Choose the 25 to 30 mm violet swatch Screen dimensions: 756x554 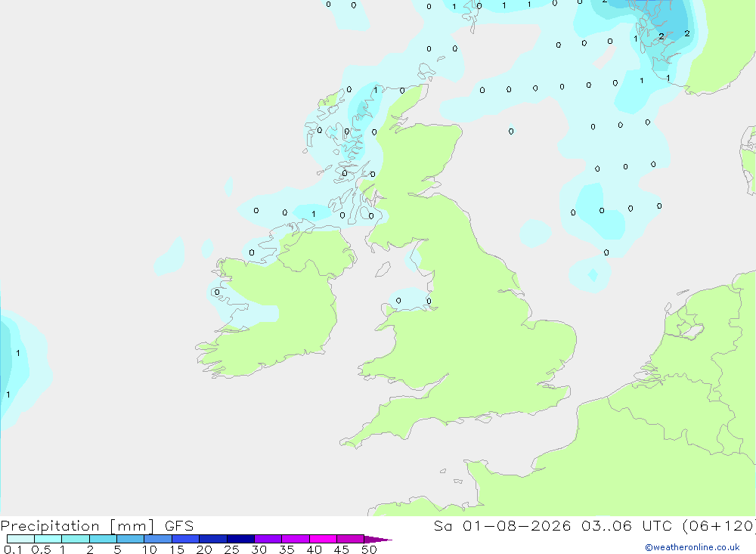[x=240, y=539]
